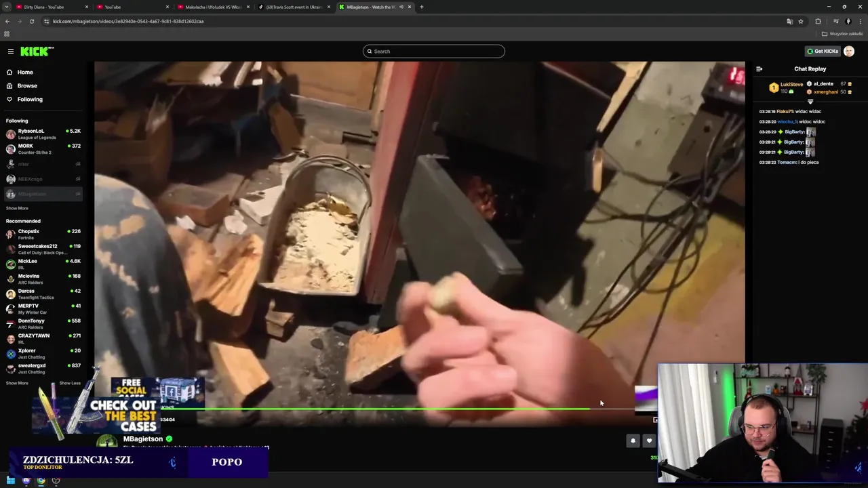868x488 pixels.
Task: Open the translate page icon
Action: pyautogui.click(x=789, y=21)
